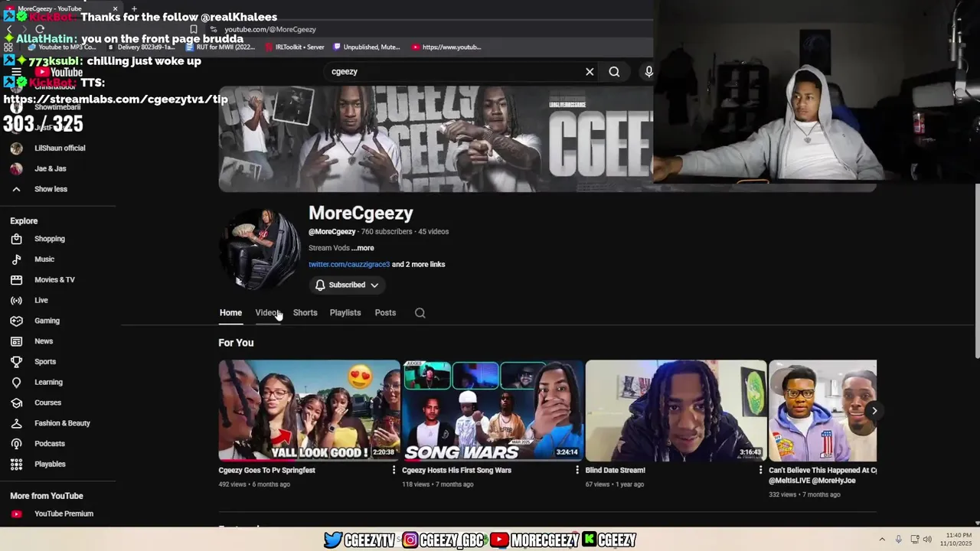Click the browser reload icon
The image size is (980, 551).
point(40,29)
